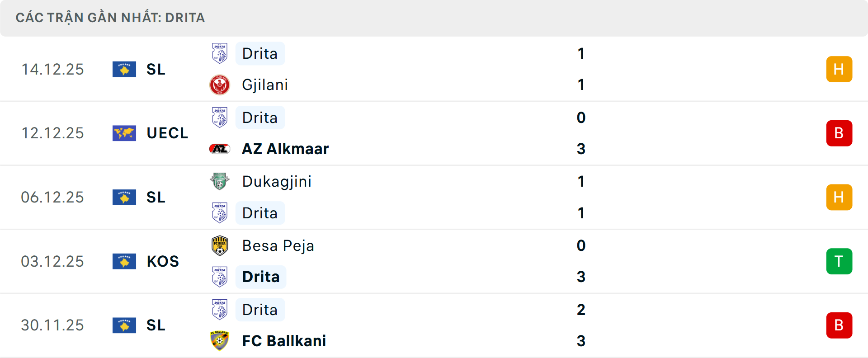This screenshot has height=358, width=868.
Task: Click the Dukagjini team crest
Action: (x=220, y=181)
